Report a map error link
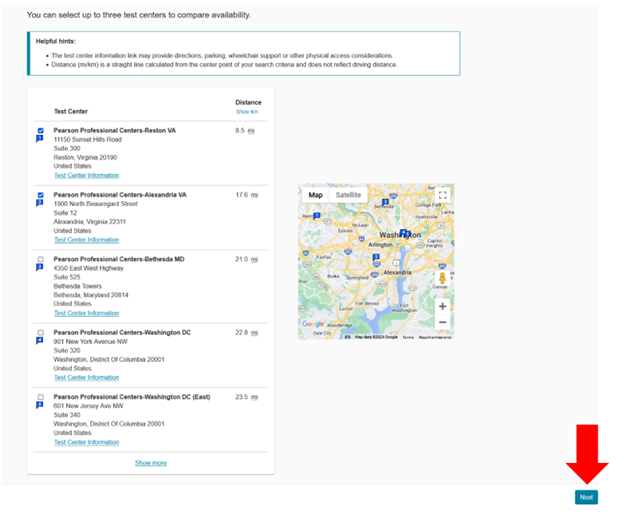The image size is (624, 514). coord(435,337)
